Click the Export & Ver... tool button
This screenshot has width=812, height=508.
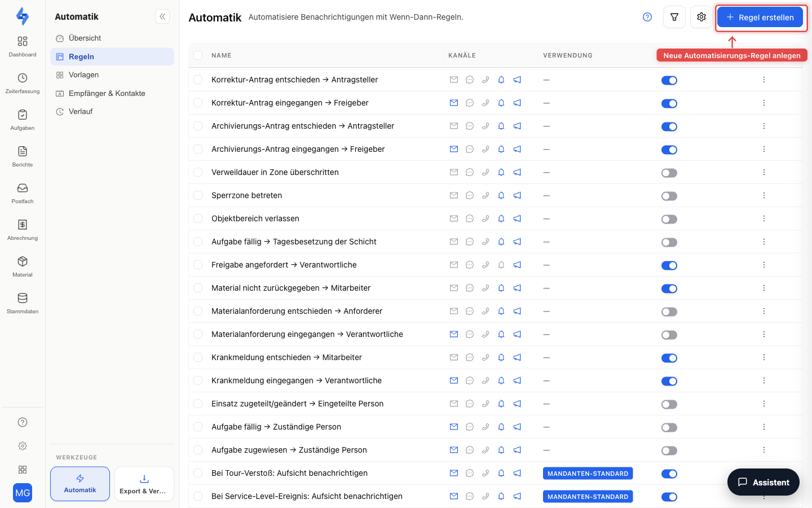point(144,484)
